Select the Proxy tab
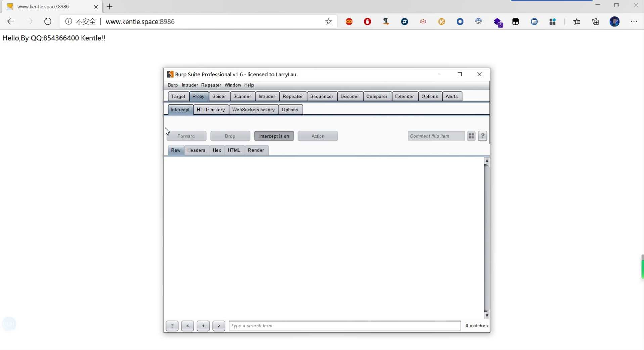Screen dimensions: 644x350 (x=198, y=96)
